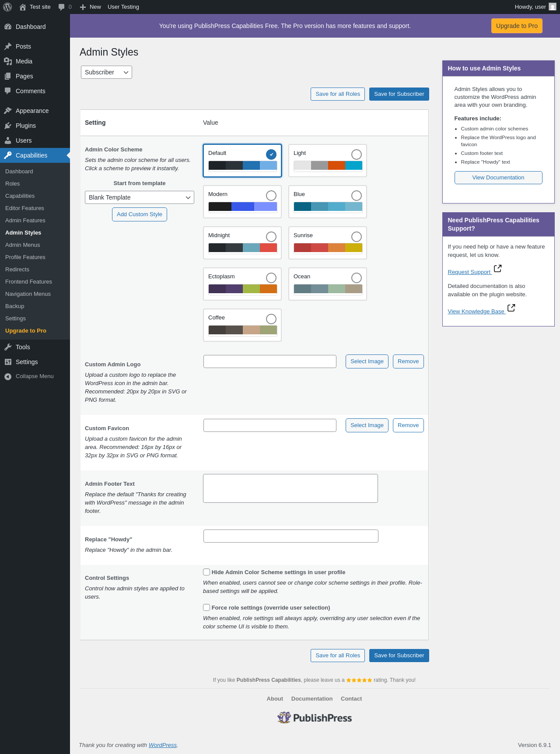Click the bottom Save for Subscriber button
The image size is (560, 754).
[399, 656]
